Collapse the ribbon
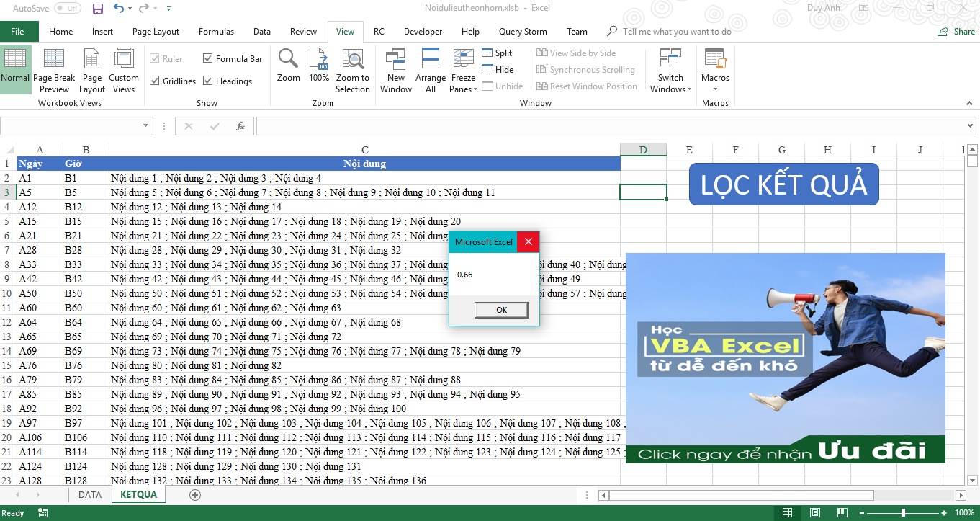Viewport: 980px width, 521px height. (971, 104)
